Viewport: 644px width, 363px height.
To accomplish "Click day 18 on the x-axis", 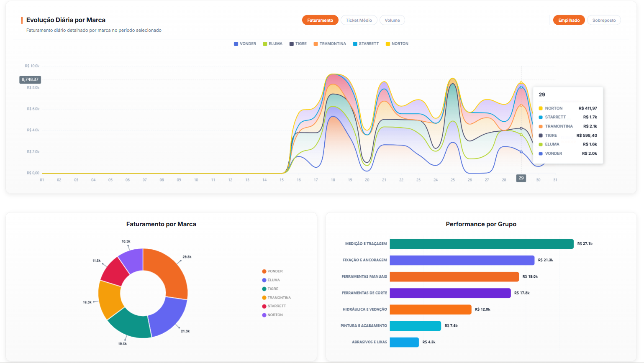I will pos(333,180).
